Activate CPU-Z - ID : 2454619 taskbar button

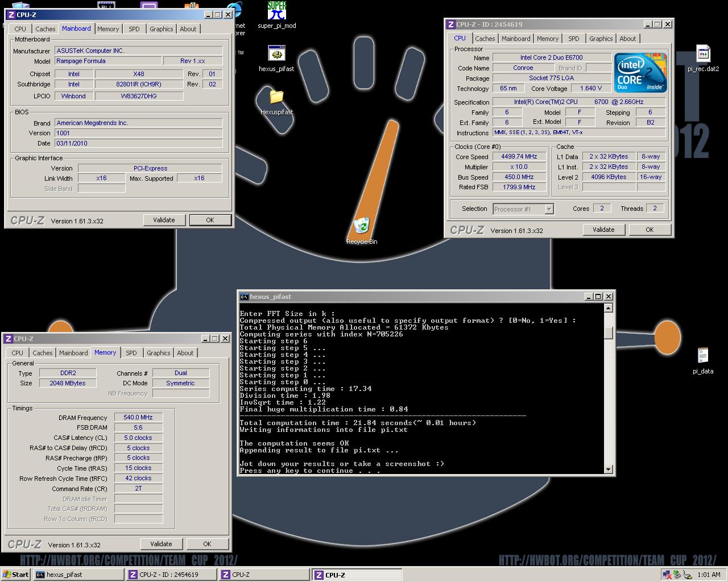[x=171, y=575]
